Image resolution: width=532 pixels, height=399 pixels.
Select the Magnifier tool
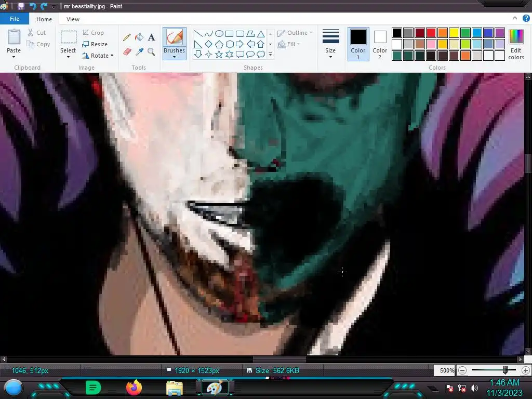[x=151, y=51]
